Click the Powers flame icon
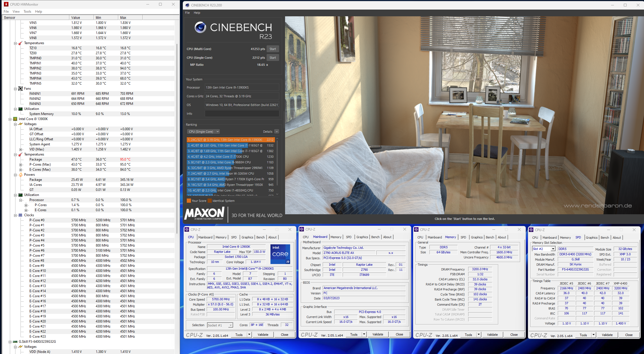The image size is (644, 354). tap(21, 175)
